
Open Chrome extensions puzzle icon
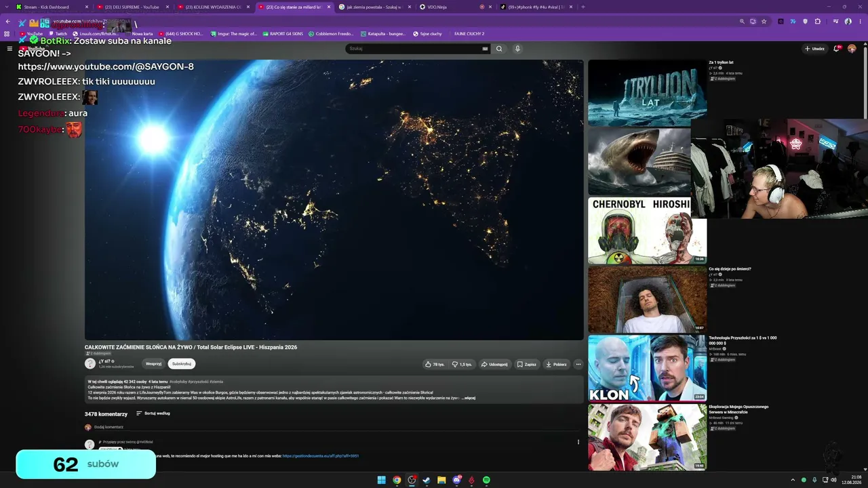point(817,21)
